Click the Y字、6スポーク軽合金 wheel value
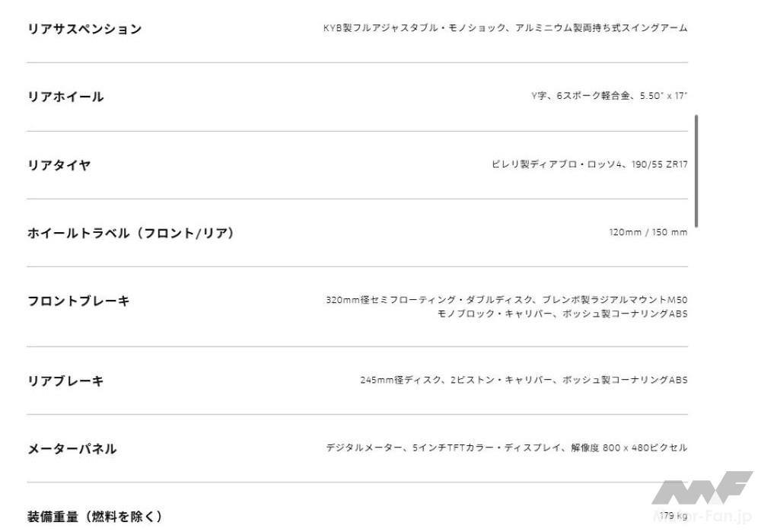This screenshot has width=761, height=532. click(x=609, y=97)
